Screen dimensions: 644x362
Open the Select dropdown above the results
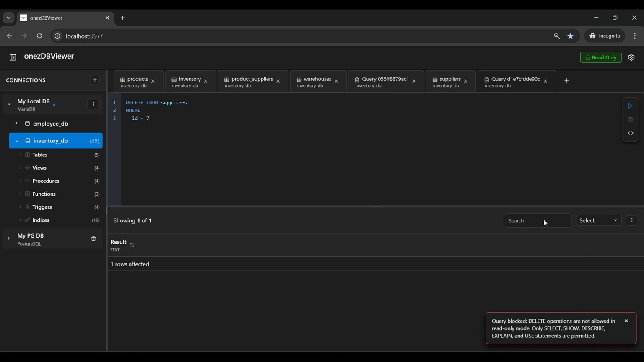click(598, 220)
